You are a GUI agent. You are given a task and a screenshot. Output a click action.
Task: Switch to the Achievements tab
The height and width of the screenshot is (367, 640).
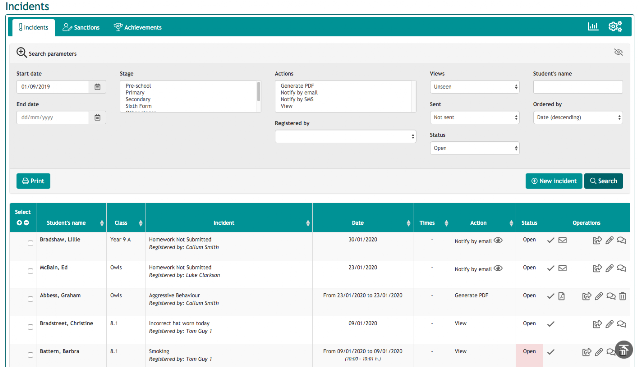point(138,27)
